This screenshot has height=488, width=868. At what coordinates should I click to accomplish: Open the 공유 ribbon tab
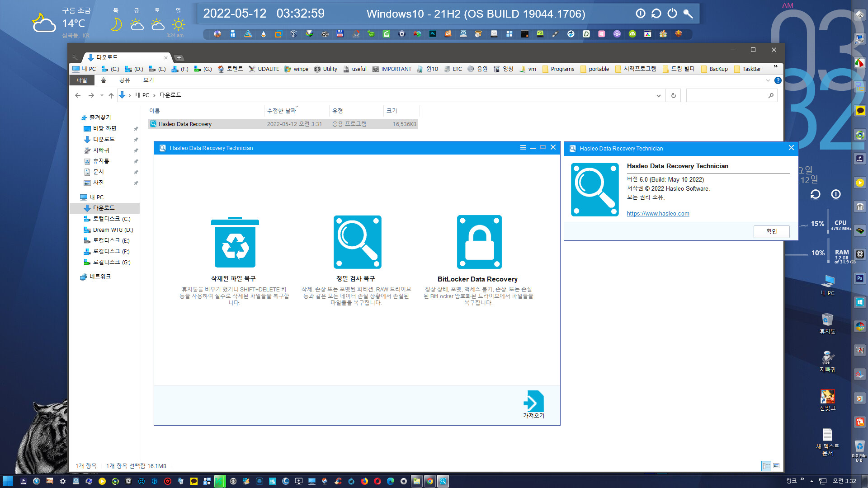(x=124, y=80)
